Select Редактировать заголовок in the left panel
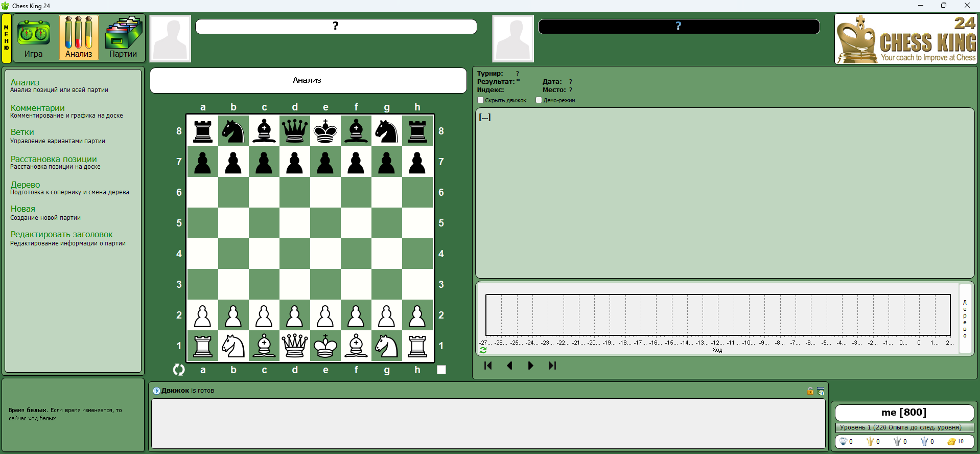The width and height of the screenshot is (980, 454). (x=61, y=234)
